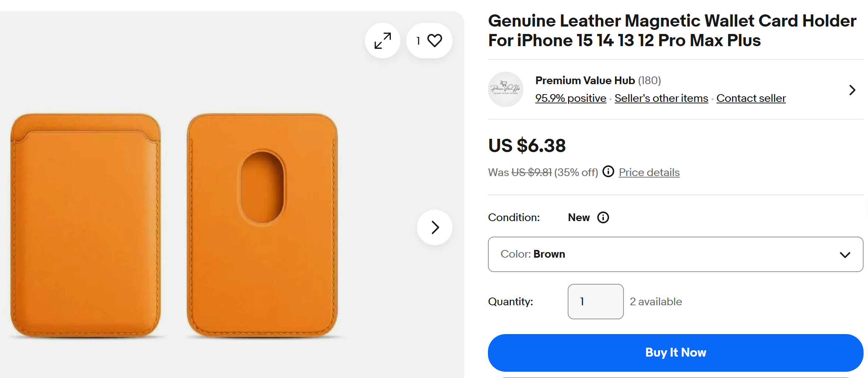868x378 pixels.
Task: Click the Genuine Leather Magnetic Wallet title
Action: [x=672, y=31]
